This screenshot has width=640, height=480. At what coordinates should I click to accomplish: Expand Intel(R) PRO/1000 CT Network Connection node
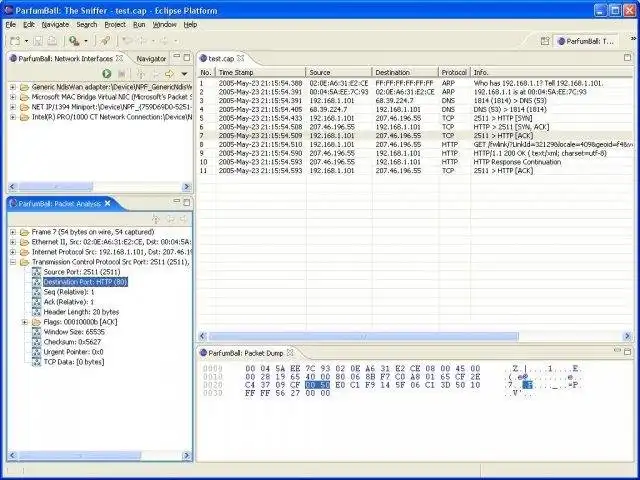(13, 117)
